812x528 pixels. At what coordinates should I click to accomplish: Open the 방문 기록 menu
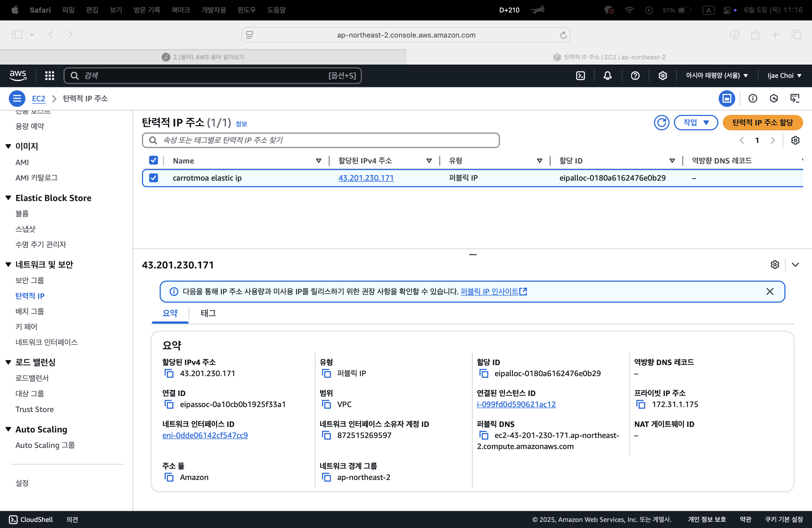147,10
